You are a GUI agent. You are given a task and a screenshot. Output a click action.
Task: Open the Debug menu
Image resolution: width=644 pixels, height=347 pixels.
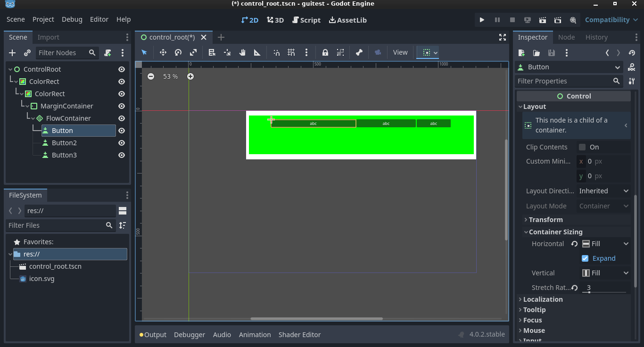pos(72,19)
